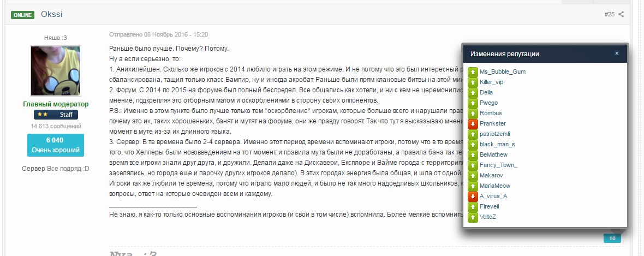Open MariaMeow's user profile link
644x256 pixels.
pyautogui.click(x=495, y=186)
